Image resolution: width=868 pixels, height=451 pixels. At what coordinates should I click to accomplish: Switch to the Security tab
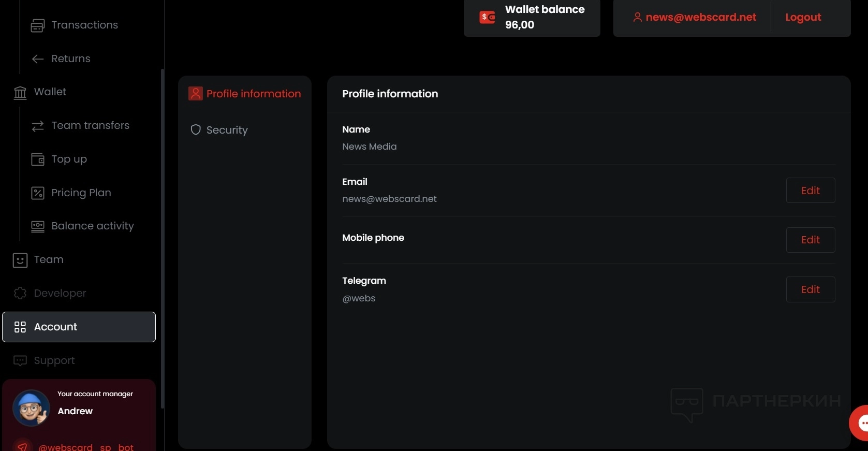click(x=227, y=130)
